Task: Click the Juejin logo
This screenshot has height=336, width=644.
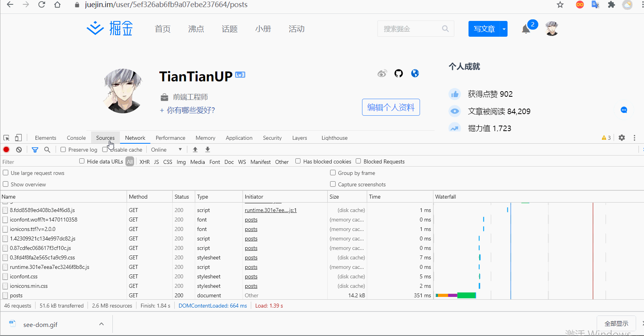Action: click(x=110, y=28)
